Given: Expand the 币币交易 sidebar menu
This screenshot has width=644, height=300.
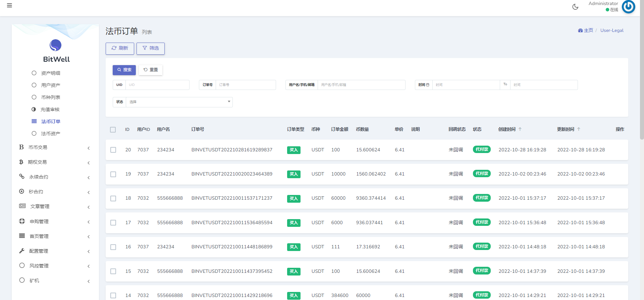Looking at the screenshot, I should click(55, 147).
